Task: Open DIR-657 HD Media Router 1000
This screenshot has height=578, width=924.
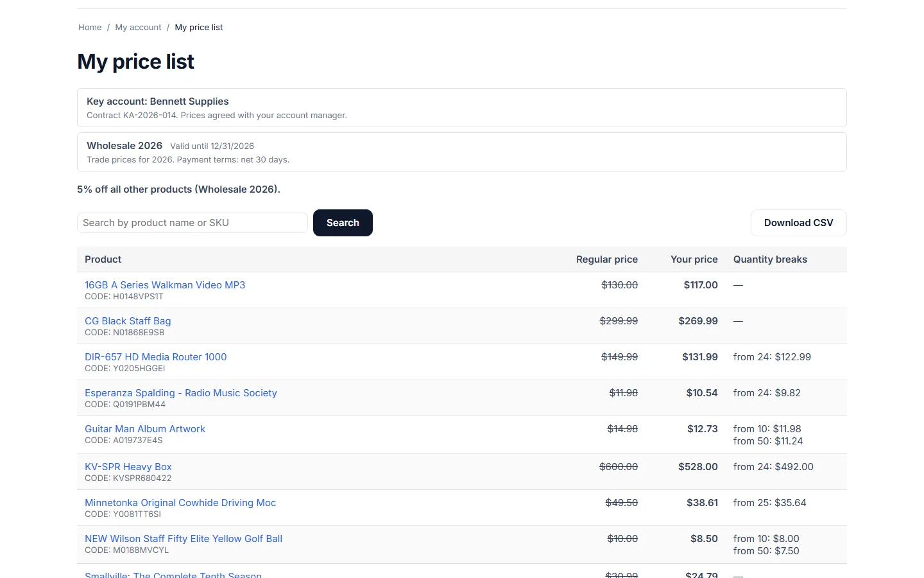Action: (156, 357)
